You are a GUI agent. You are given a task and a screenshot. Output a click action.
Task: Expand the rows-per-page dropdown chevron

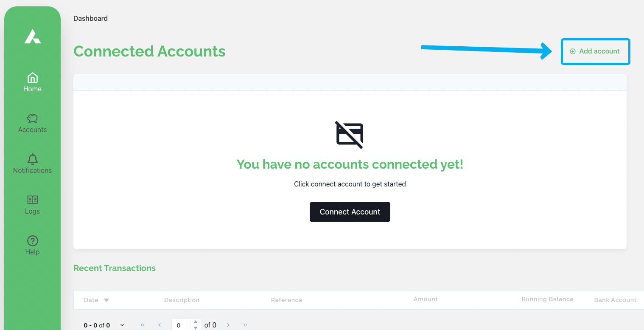pyautogui.click(x=122, y=325)
